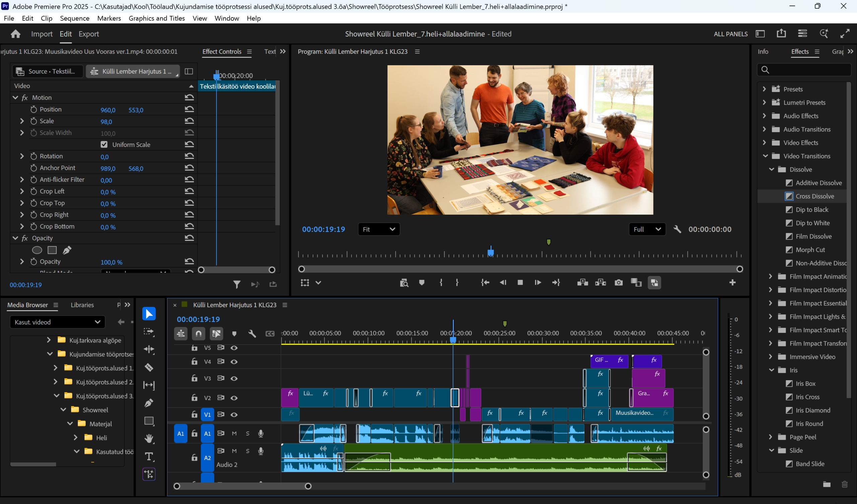Click the Effects panel search field
This screenshot has width=857, height=504.
coord(806,70)
